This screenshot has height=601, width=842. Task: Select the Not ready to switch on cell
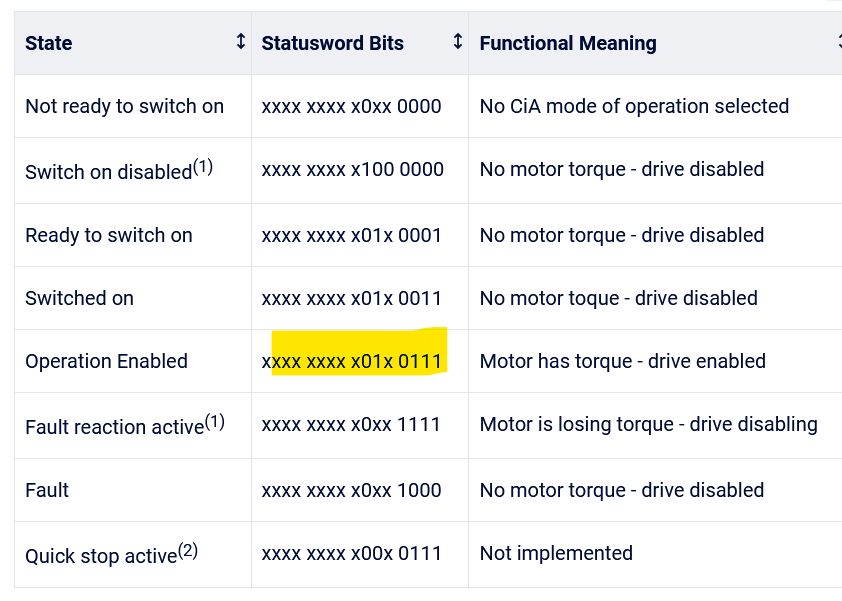[124, 106]
